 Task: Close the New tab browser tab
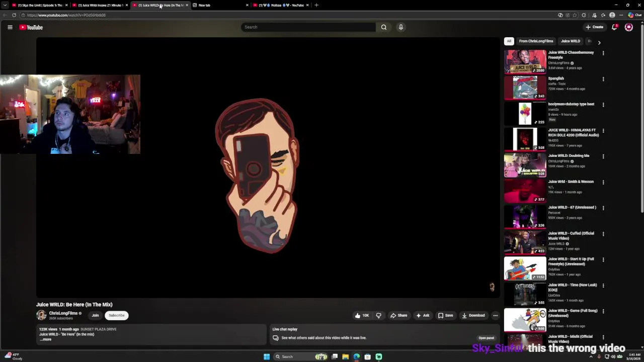click(x=247, y=5)
